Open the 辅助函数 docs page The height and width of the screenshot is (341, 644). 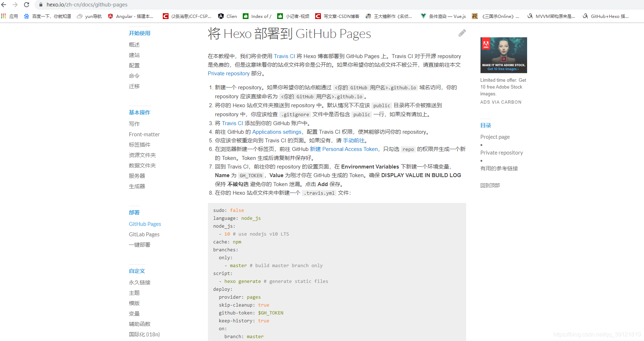139,324
